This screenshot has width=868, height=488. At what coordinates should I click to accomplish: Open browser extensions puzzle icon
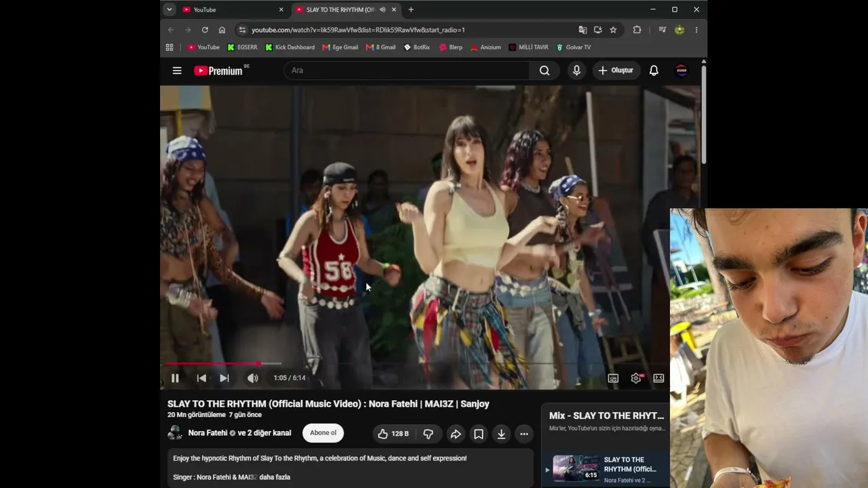pos(637,30)
